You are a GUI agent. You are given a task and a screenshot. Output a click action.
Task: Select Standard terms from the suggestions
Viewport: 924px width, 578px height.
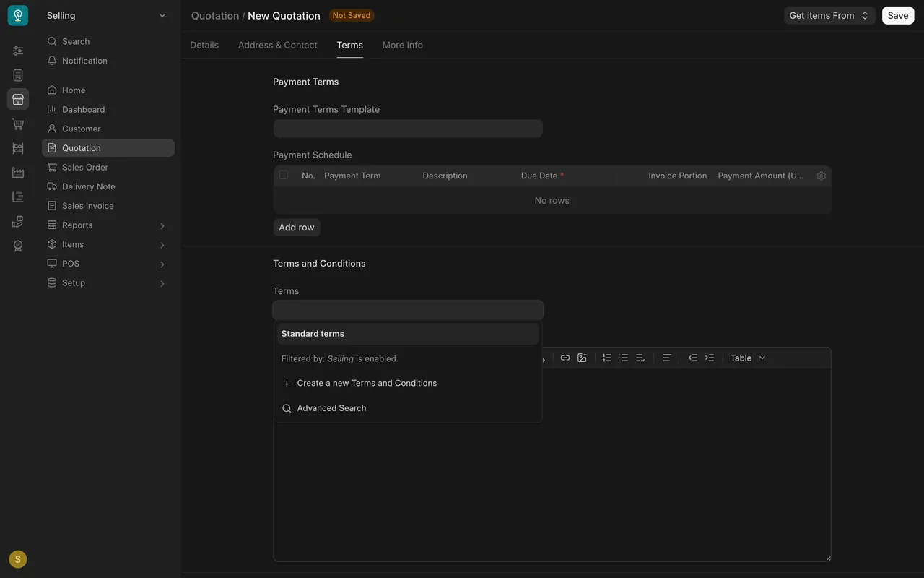(408, 334)
